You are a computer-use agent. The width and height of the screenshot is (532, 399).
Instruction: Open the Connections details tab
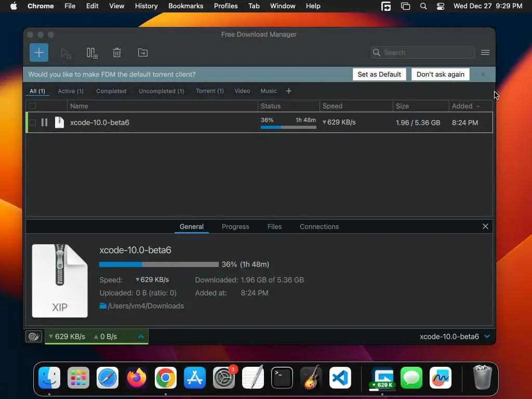point(320,227)
